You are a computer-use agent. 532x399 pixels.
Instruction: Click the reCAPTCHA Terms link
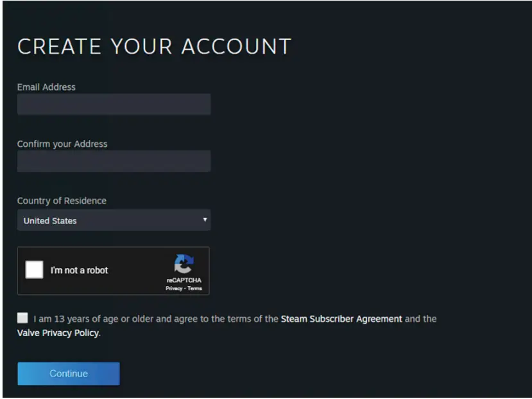(194, 289)
